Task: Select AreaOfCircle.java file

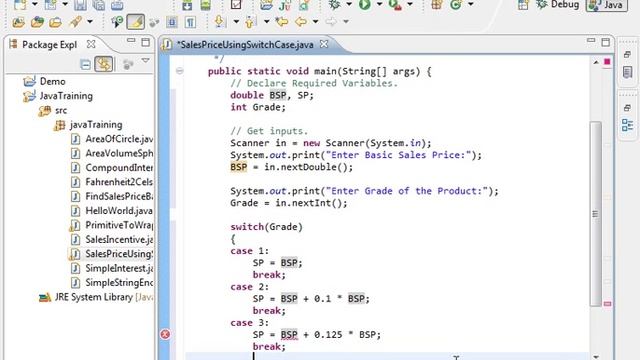Action: [x=119, y=139]
